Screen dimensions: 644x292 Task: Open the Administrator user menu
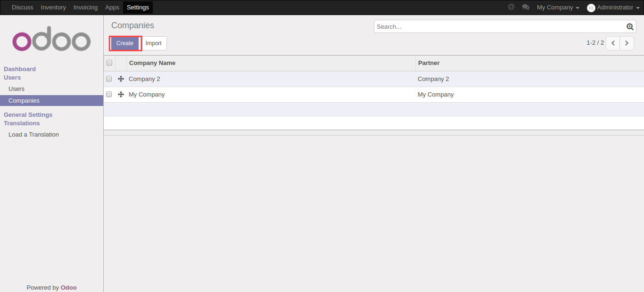613,8
